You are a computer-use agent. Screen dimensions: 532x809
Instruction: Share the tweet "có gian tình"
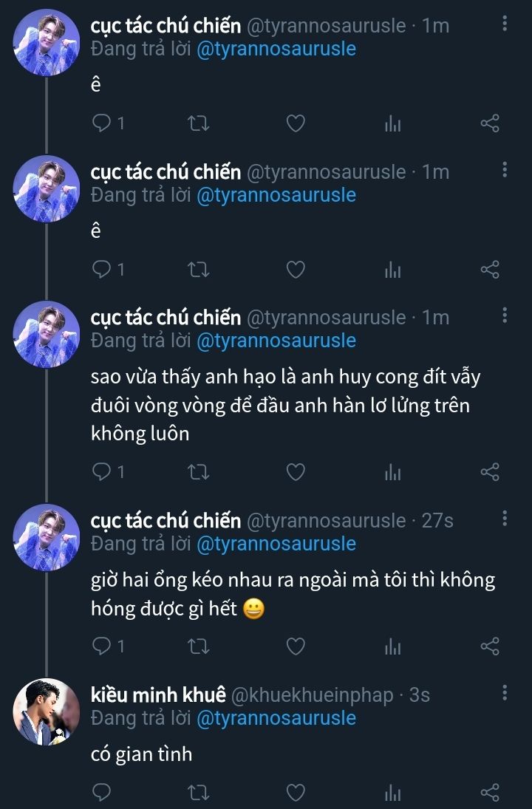(490, 793)
